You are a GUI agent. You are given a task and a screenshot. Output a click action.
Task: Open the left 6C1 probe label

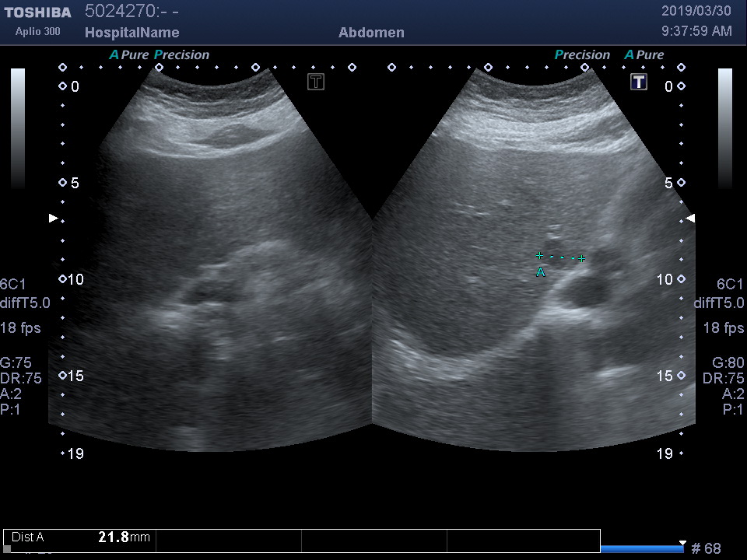tap(13, 285)
